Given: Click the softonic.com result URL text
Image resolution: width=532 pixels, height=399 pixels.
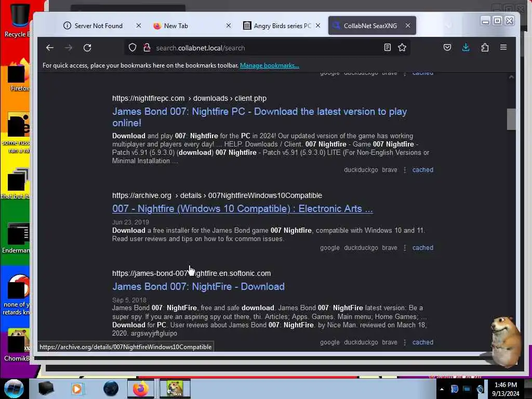Looking at the screenshot, I should (191, 273).
